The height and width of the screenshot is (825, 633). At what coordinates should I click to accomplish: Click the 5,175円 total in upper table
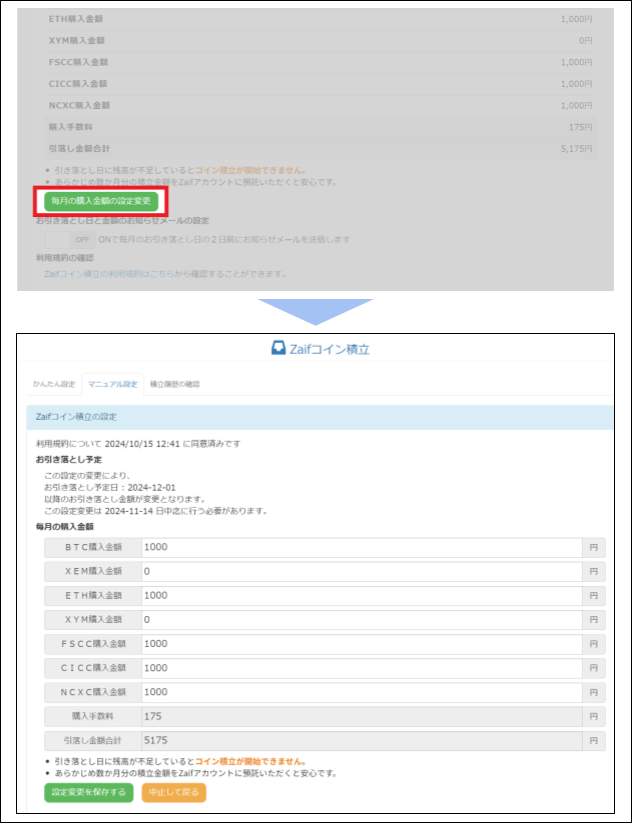[x=577, y=149]
